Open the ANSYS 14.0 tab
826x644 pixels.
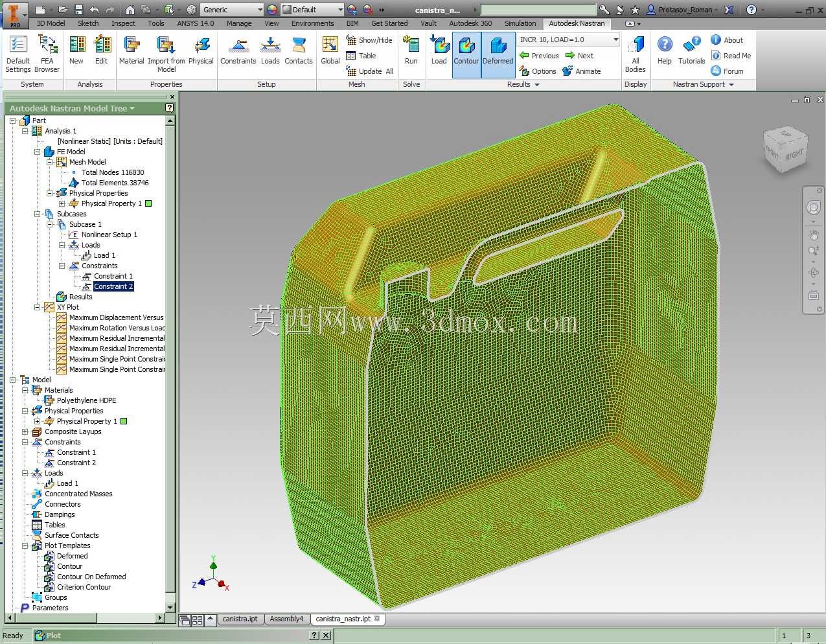(x=195, y=23)
